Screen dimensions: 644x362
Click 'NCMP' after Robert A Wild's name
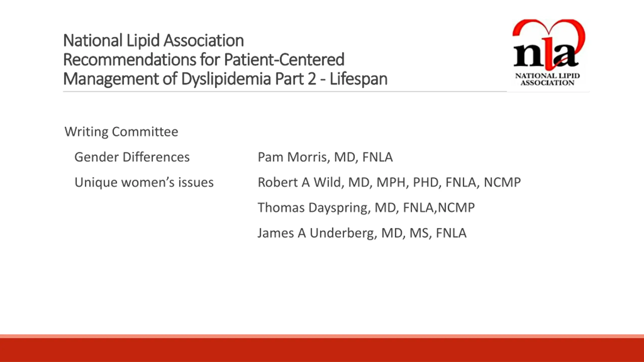tap(502, 183)
